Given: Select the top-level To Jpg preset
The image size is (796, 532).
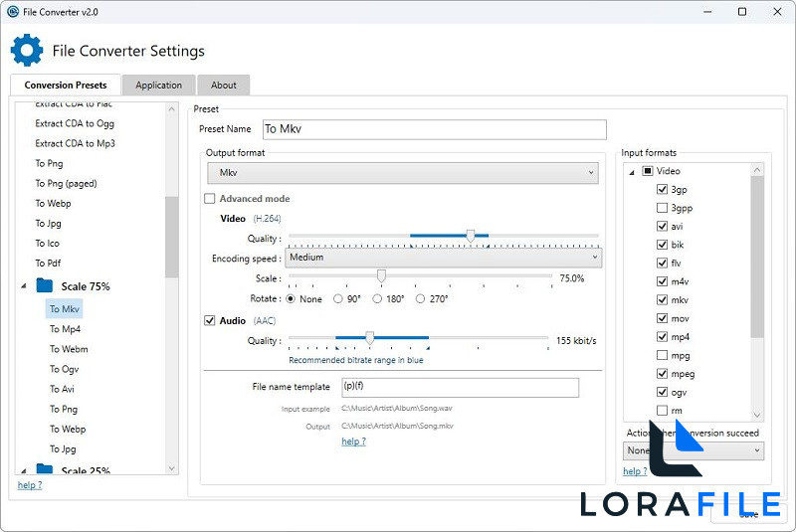Looking at the screenshot, I should pos(48,223).
